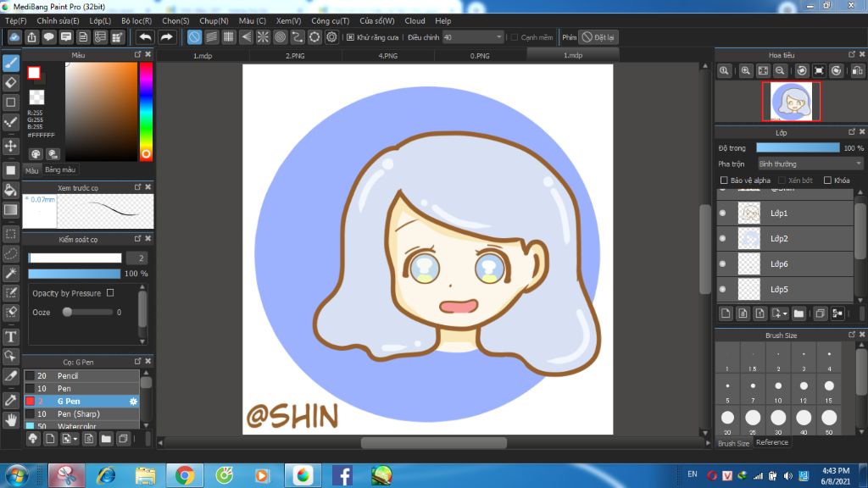This screenshot has width=868, height=488.
Task: Select the Magic Wand tool
Action: pos(10,273)
